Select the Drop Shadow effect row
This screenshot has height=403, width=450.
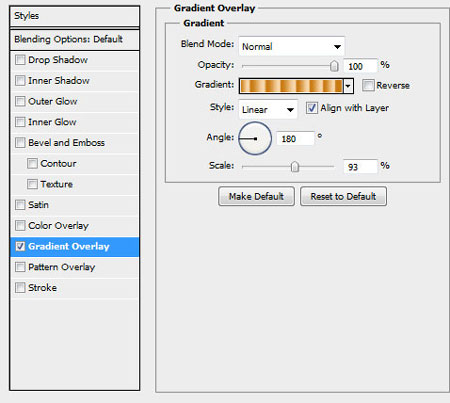(x=75, y=60)
